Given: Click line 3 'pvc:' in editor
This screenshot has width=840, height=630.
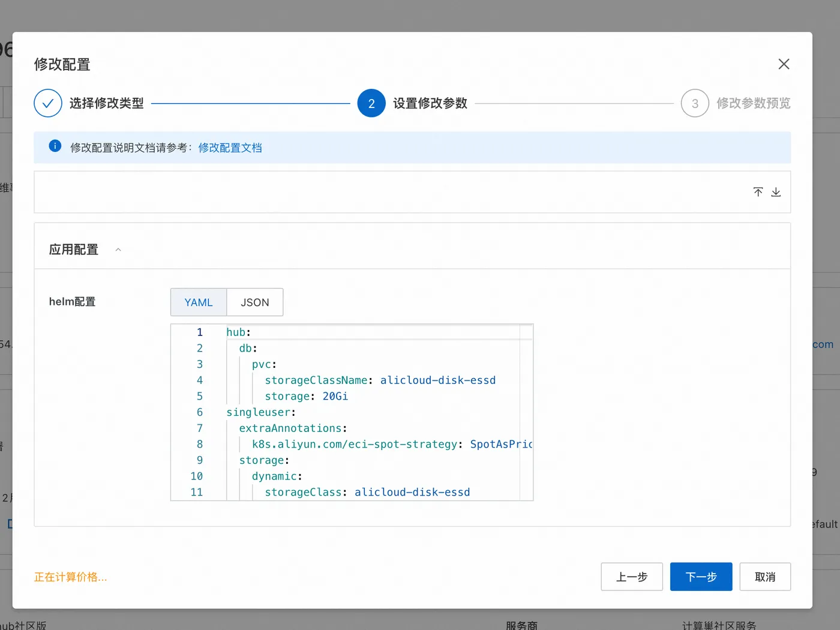Looking at the screenshot, I should pos(265,364).
